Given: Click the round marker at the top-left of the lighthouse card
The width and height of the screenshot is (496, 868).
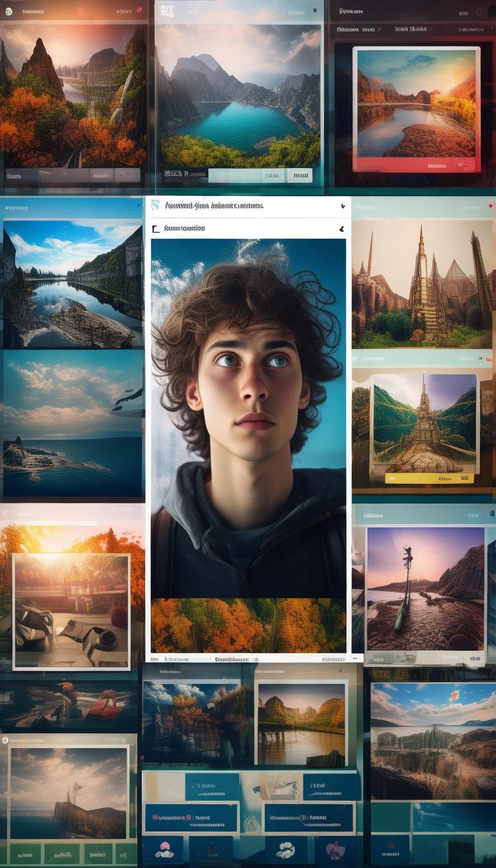Looking at the screenshot, I should click(x=5, y=740).
